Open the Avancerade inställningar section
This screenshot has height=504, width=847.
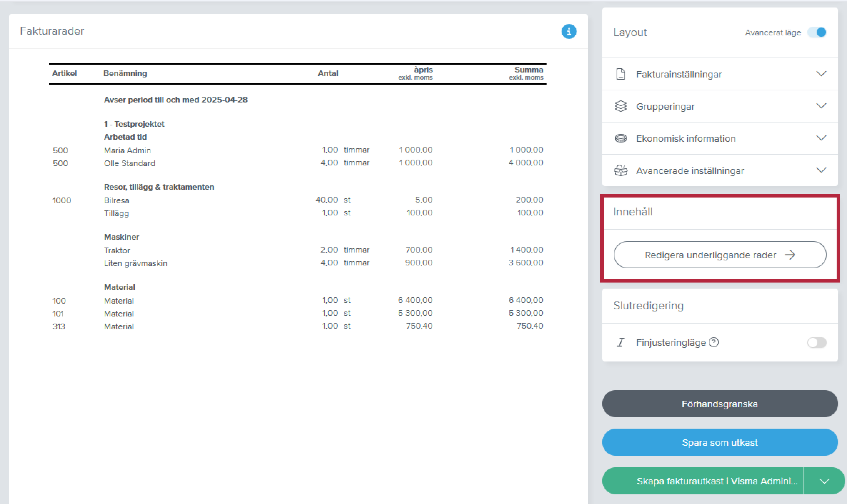(720, 170)
